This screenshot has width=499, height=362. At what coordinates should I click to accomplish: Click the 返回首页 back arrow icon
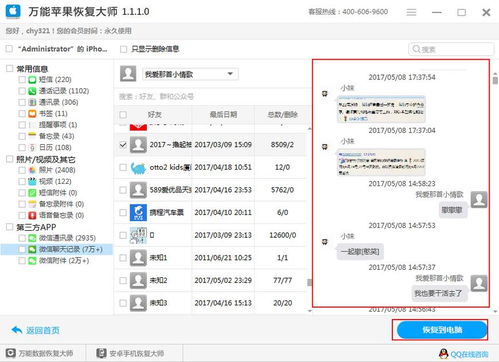click(17, 330)
